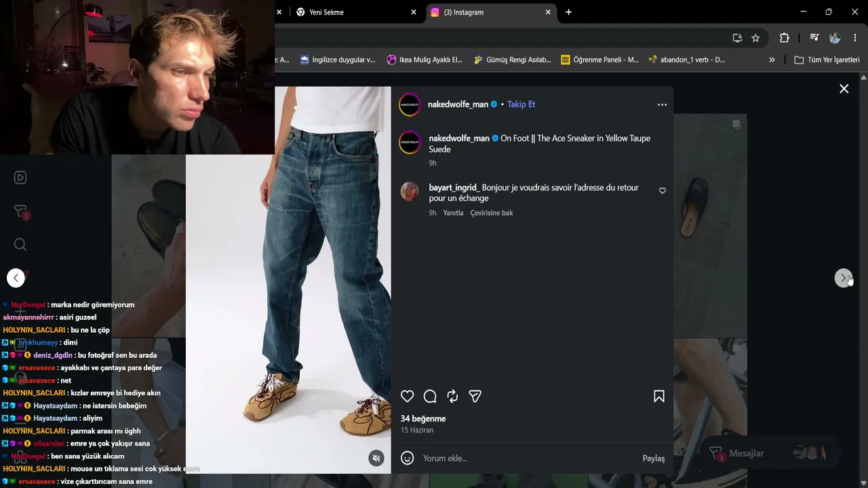Open Direct messages icon in sidebar

(x=20, y=211)
